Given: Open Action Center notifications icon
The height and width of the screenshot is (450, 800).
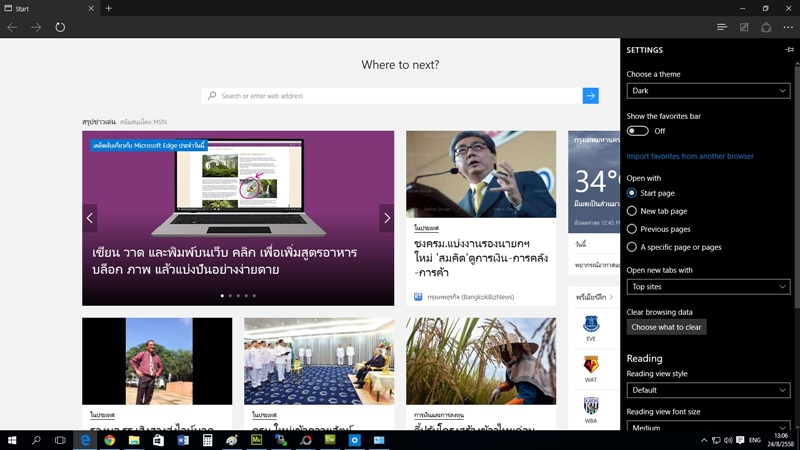Looking at the screenshot, I should (740, 440).
